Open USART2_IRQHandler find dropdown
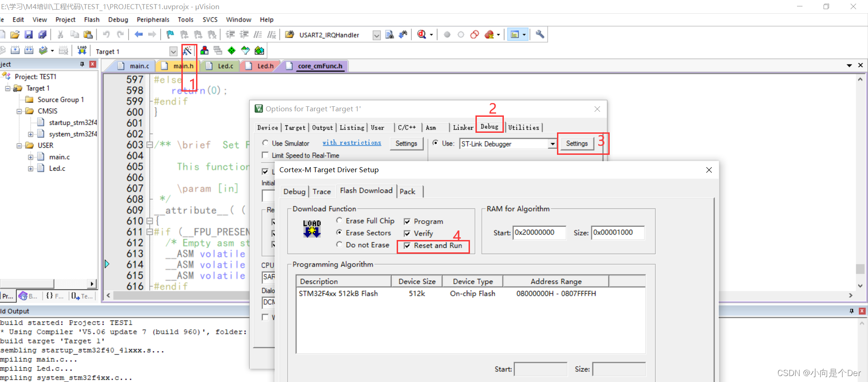This screenshot has width=868, height=382. coord(377,35)
